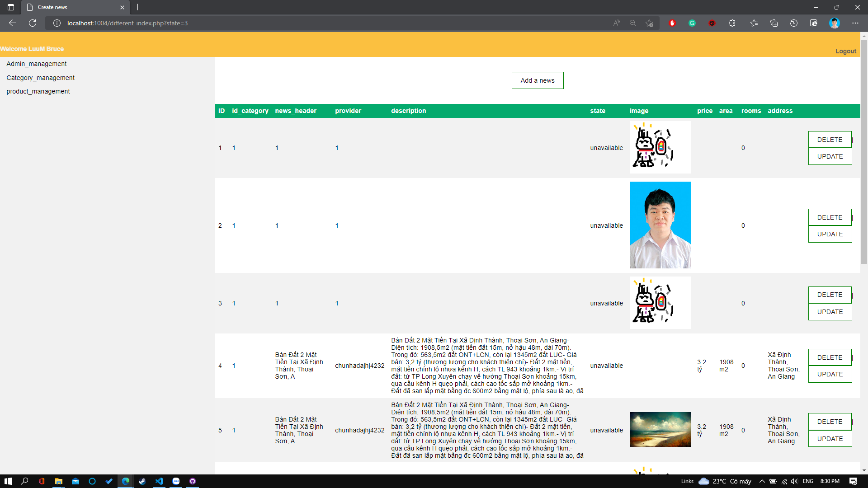The image size is (868, 488).
Task: Open the Grammarly extension icon
Action: coord(692,23)
